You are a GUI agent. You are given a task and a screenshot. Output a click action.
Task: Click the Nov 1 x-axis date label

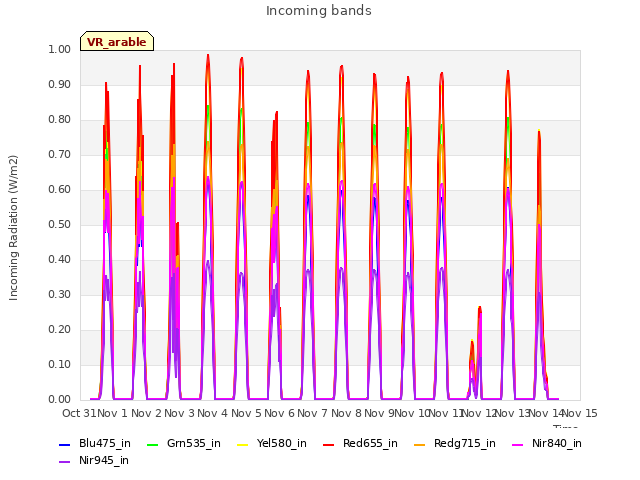(x=112, y=413)
